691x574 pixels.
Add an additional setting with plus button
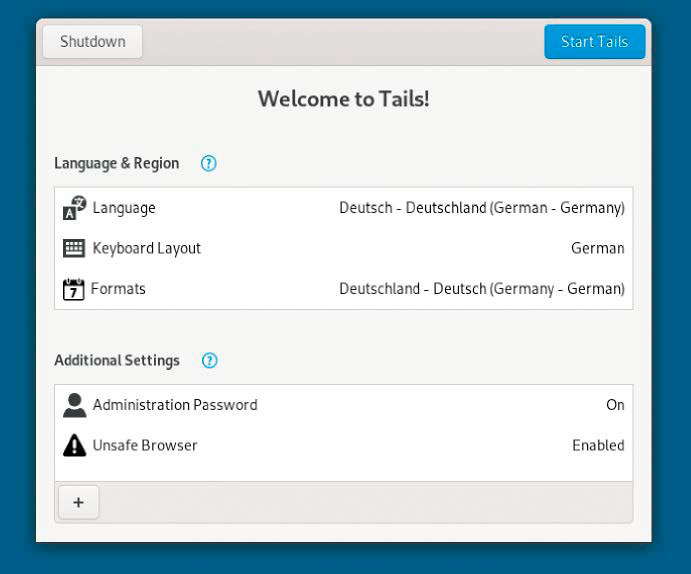point(79,502)
